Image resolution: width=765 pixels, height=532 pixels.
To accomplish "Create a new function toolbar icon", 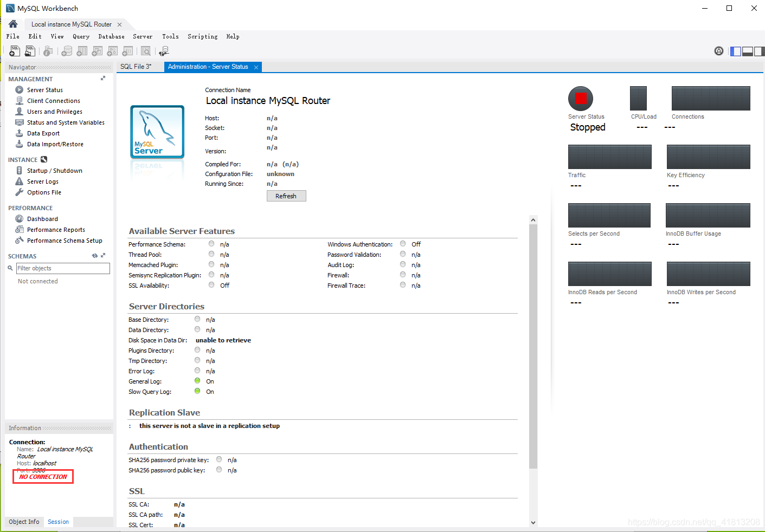I will click(127, 51).
